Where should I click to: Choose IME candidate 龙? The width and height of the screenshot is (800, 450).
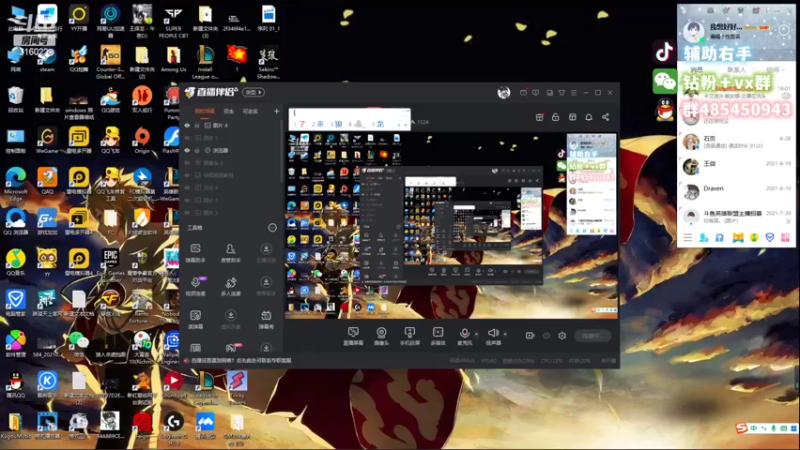378,124
